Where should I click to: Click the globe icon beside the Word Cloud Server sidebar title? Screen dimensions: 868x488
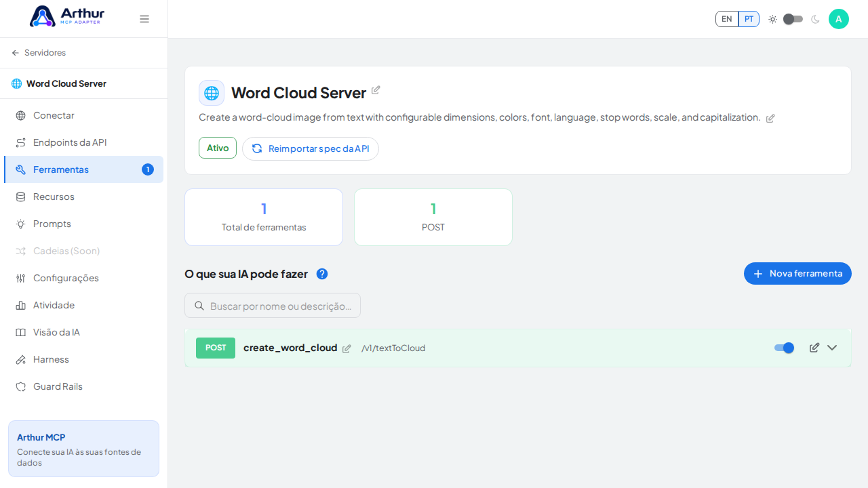[x=16, y=83]
